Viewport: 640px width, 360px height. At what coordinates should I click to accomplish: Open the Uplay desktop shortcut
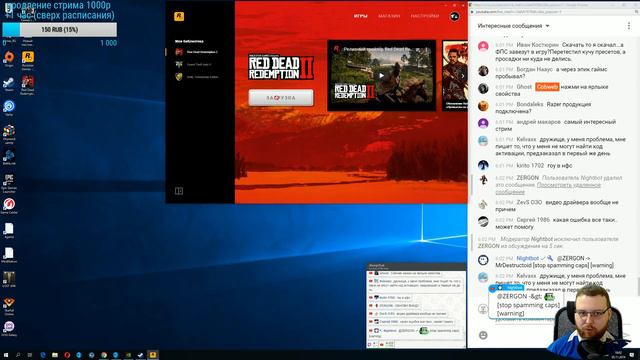coord(9,108)
